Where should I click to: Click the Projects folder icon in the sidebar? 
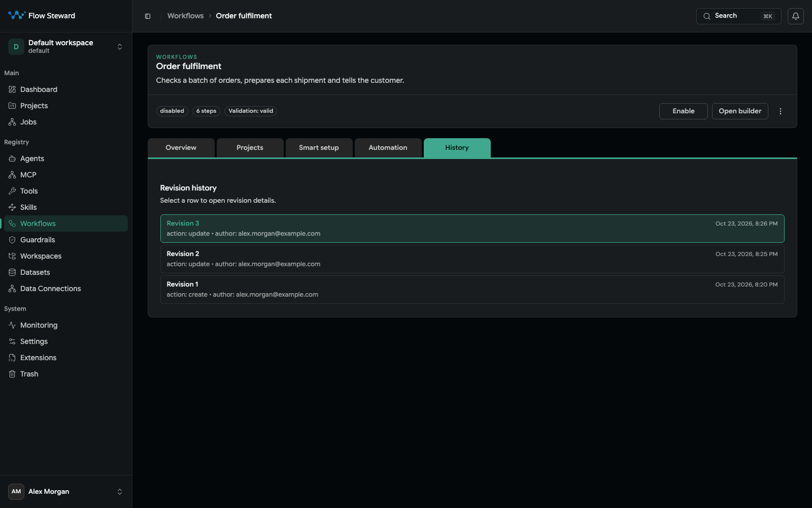12,106
